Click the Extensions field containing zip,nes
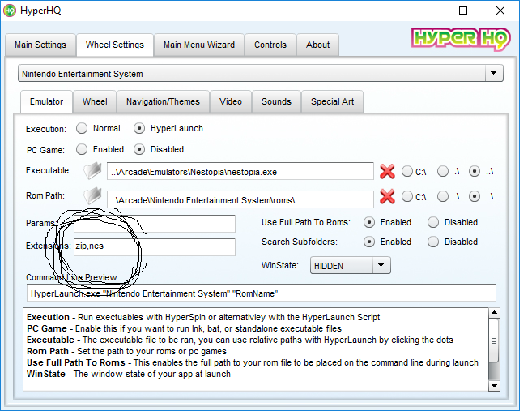 pos(154,246)
